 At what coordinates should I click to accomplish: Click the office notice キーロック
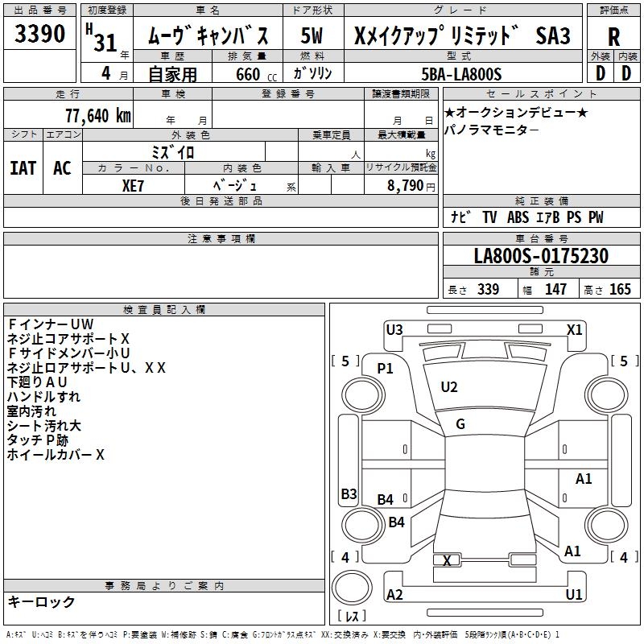[41, 601]
